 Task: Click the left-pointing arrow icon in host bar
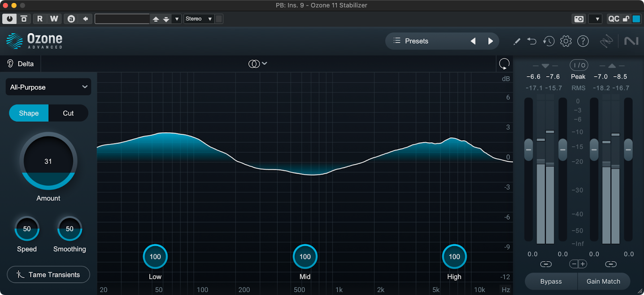[85, 19]
